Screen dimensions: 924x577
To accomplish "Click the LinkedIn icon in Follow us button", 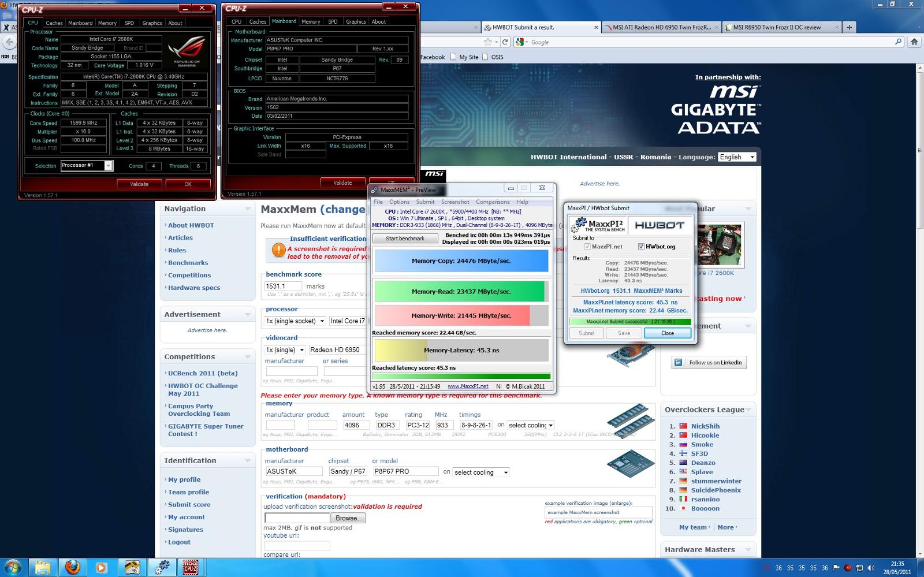I will (x=679, y=363).
